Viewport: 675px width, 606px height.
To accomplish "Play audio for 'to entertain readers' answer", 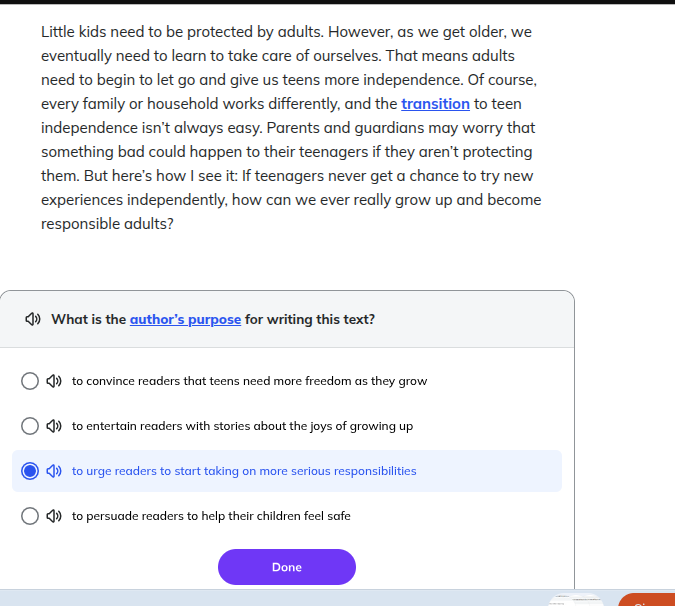I will [55, 426].
